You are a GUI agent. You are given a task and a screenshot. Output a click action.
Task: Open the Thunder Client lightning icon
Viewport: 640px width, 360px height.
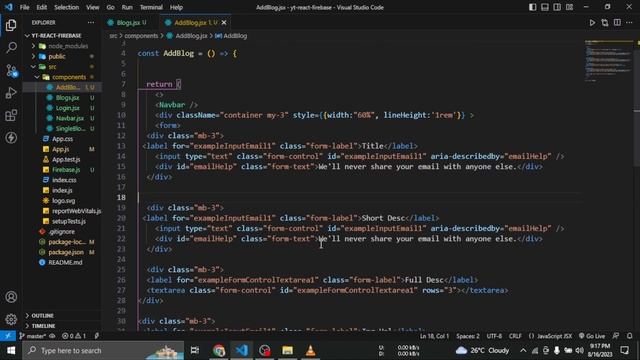pos(11,138)
